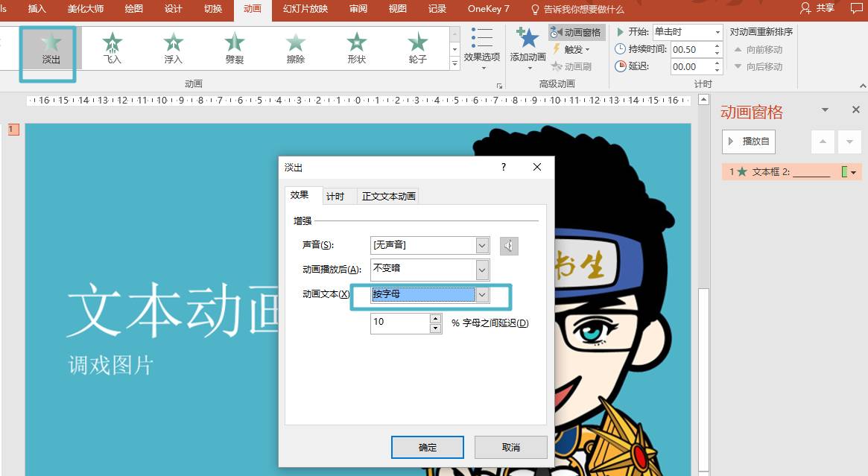This screenshot has height=476, width=868.
Task: Select the 擦除 wipe animation effect
Action: pos(296,48)
